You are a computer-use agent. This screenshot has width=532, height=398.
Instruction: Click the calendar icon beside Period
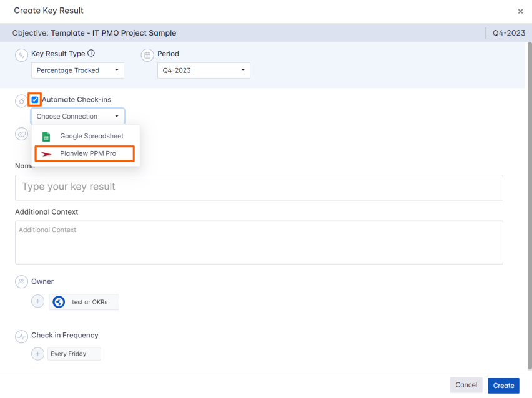click(147, 55)
